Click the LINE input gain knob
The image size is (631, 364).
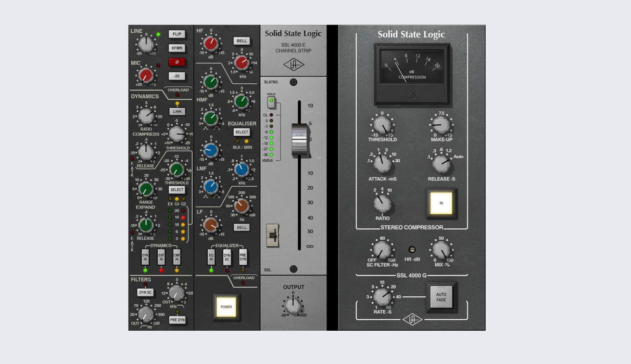point(146,45)
